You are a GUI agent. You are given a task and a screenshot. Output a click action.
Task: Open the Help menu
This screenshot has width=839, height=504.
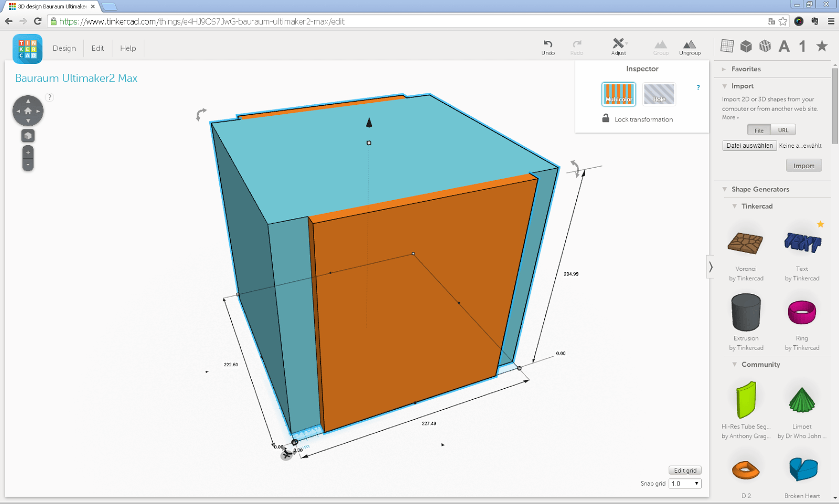point(128,48)
